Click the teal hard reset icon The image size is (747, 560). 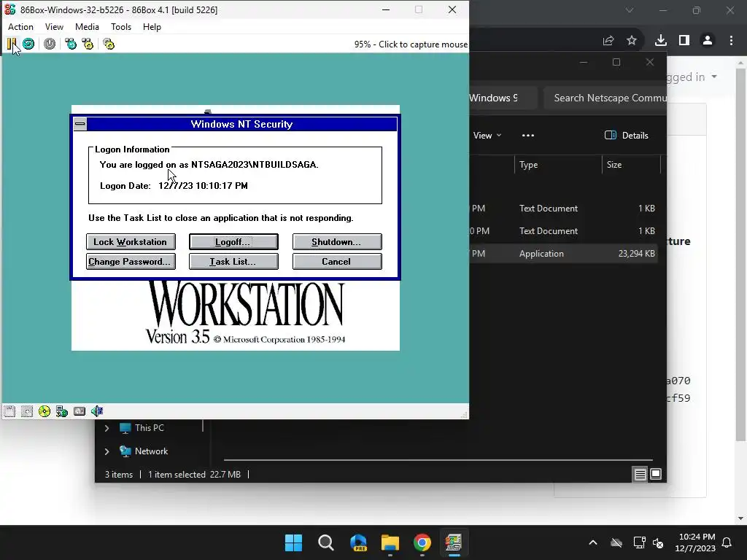(28, 44)
